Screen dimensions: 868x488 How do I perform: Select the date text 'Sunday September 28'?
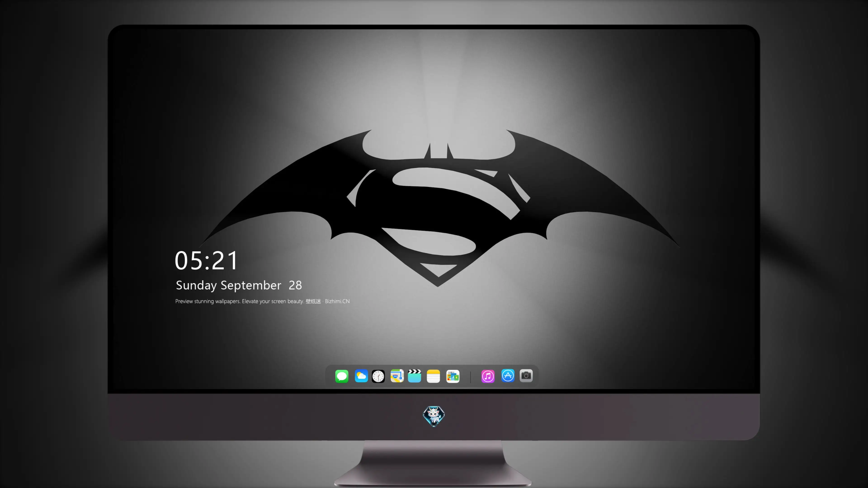pyautogui.click(x=239, y=285)
